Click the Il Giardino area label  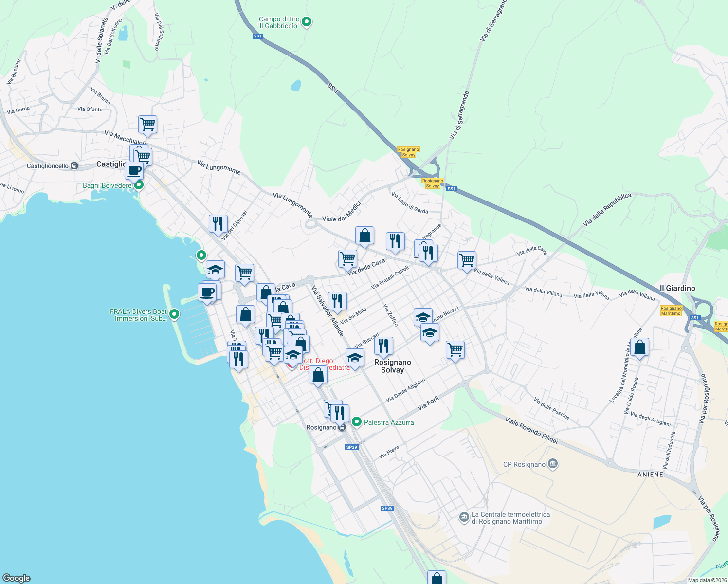[x=678, y=288]
